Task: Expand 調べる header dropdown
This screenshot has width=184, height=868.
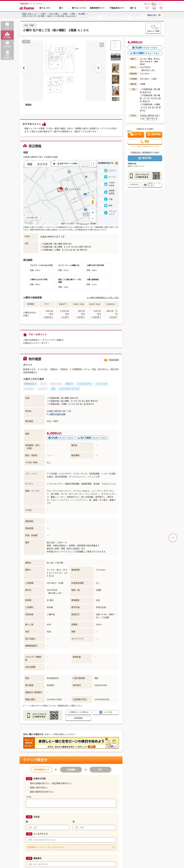Action: click(135, 8)
